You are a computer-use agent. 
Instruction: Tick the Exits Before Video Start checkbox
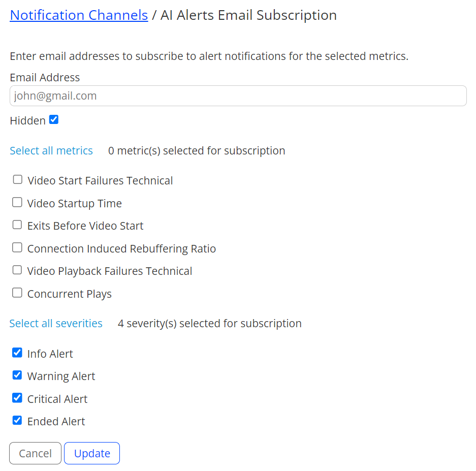point(17,225)
